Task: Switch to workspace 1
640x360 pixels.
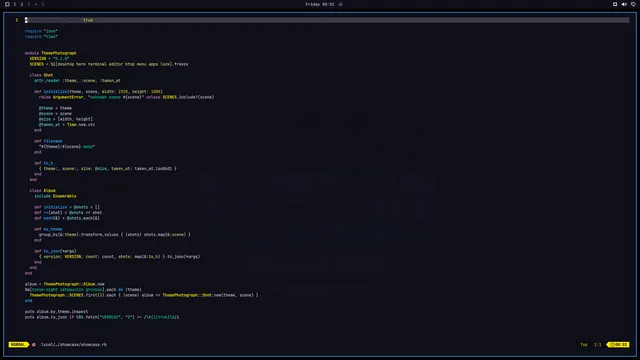Action: point(15,4)
